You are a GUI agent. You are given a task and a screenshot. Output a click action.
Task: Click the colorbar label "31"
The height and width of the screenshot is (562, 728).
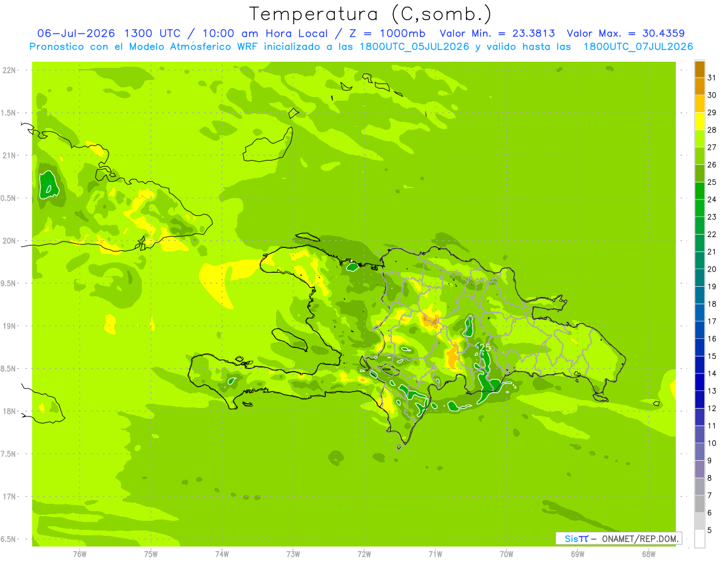[712, 78]
